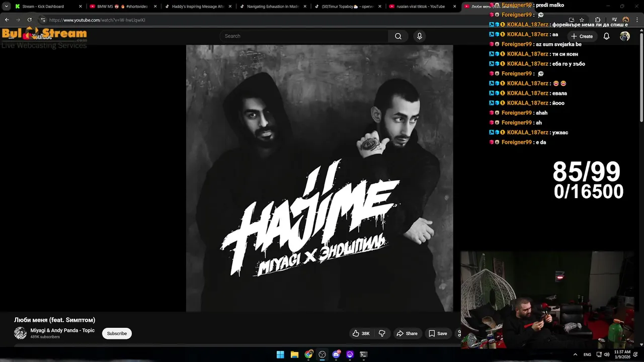Save the video to a playlist

click(x=438, y=333)
